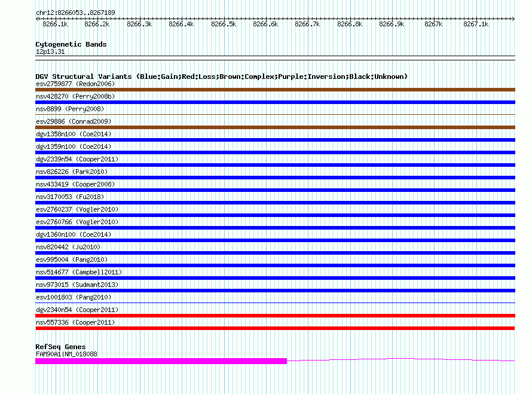Viewport: 532px width, 394px height.
Task: Select nsv433419 (Cooper2008) variant label
Action: click(75, 184)
